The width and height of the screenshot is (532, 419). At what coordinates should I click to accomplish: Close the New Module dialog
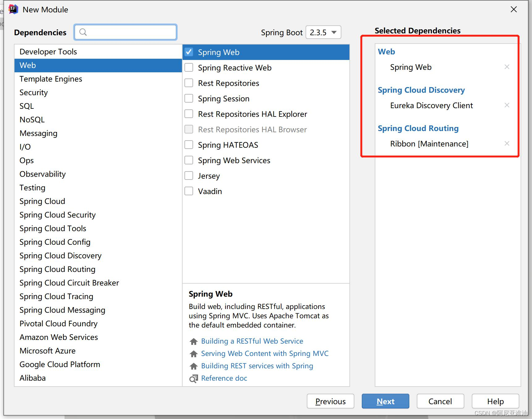[514, 10]
